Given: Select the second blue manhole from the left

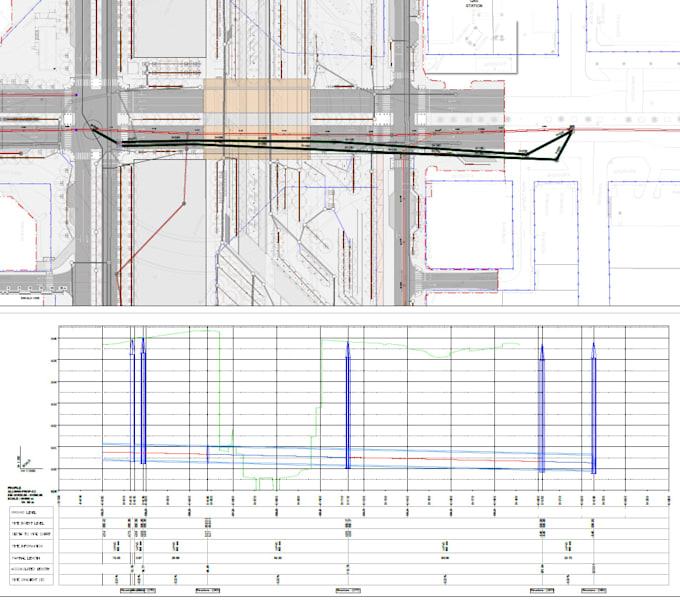Looking at the screenshot, I should click(x=143, y=401).
